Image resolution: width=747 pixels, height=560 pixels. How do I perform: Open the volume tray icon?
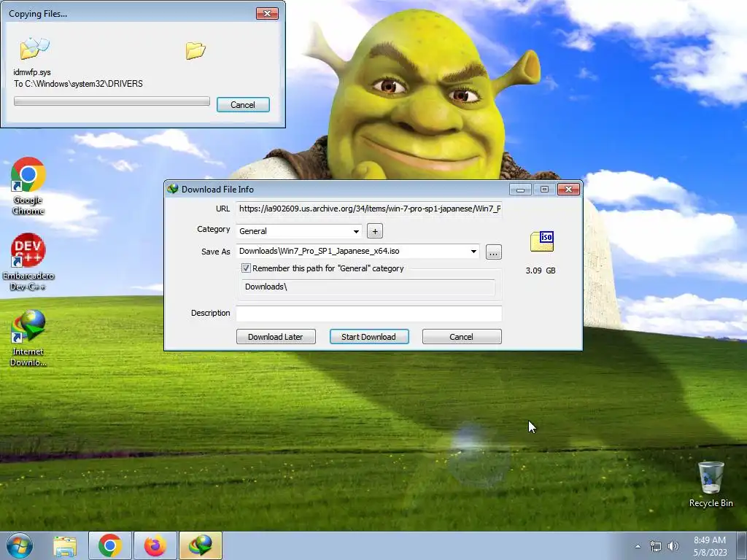(673, 546)
